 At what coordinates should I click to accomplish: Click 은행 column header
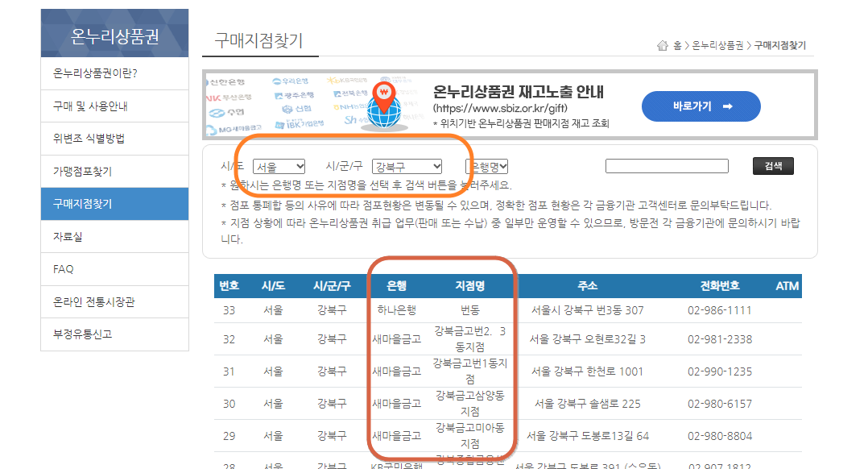396,286
